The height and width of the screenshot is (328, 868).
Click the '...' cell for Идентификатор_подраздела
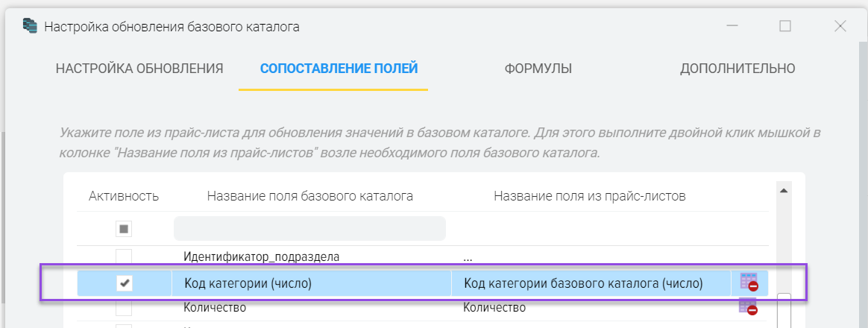(468, 258)
